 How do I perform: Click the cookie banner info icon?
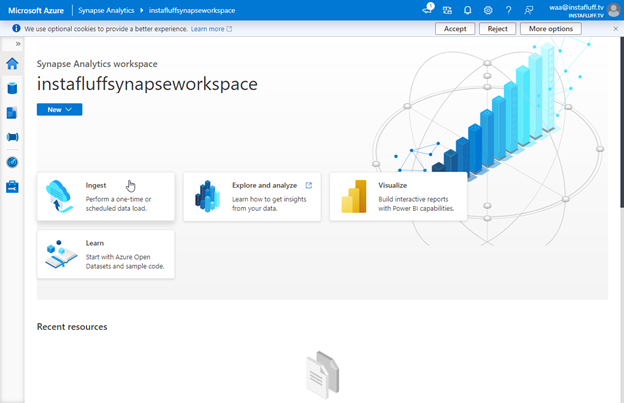pos(16,29)
